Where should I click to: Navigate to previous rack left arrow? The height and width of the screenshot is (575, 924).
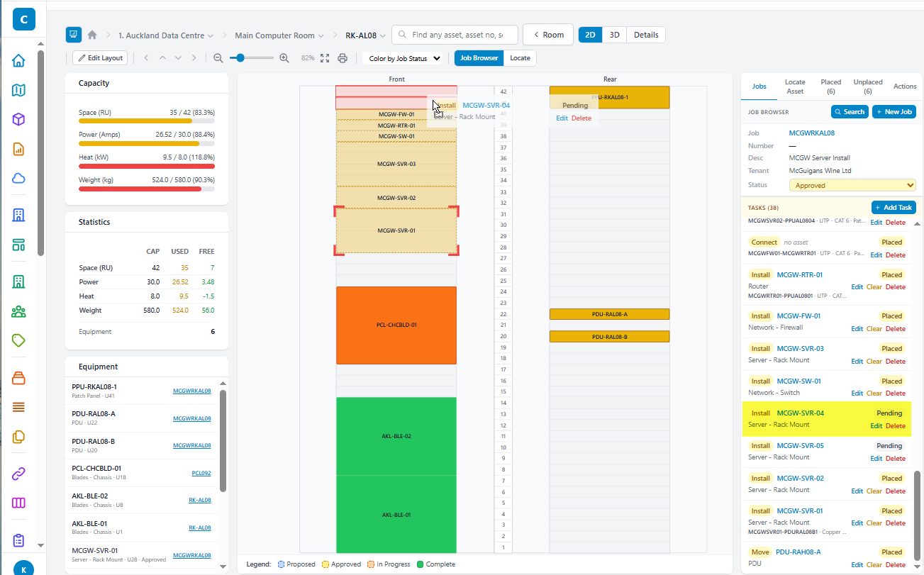pyautogui.click(x=146, y=58)
